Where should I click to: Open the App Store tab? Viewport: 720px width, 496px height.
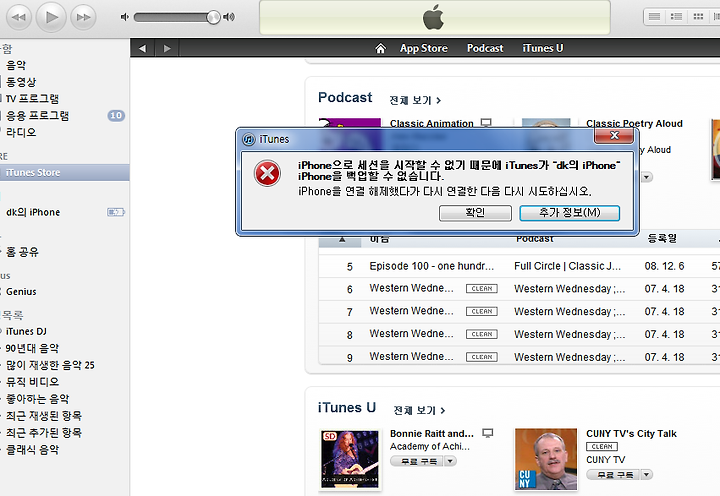click(x=423, y=48)
